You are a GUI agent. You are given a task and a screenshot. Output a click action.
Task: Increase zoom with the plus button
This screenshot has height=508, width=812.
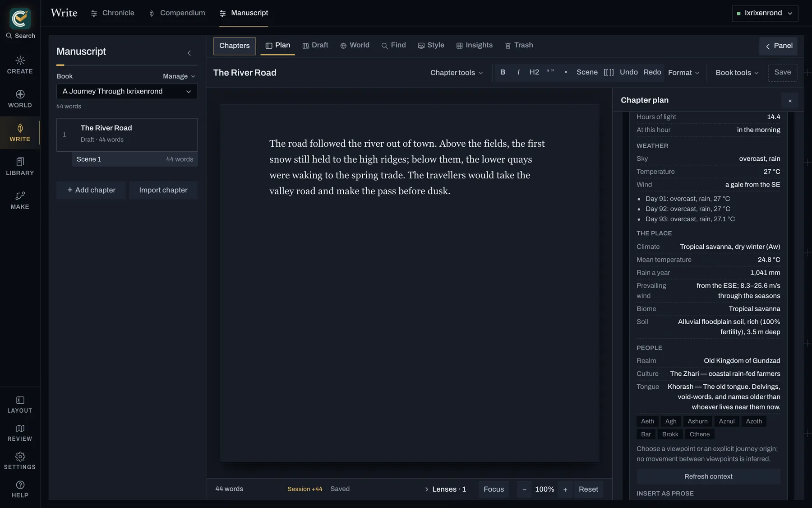pos(565,489)
